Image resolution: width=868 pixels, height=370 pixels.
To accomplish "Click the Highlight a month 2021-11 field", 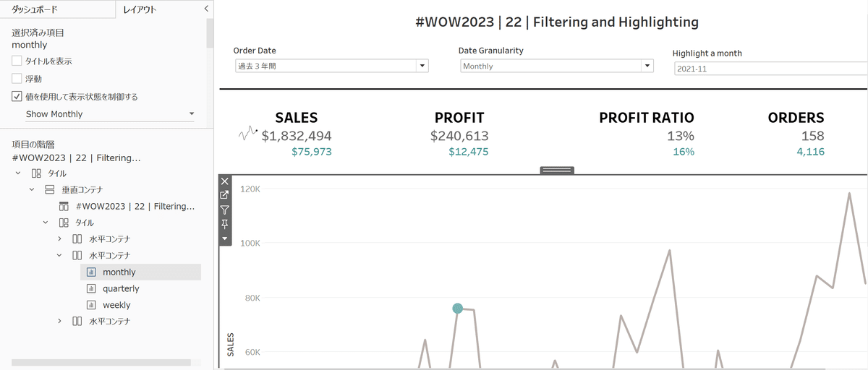I will 770,69.
